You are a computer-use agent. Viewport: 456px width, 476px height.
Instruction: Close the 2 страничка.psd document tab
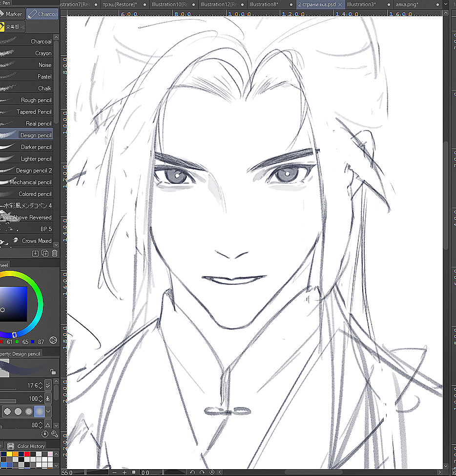click(340, 4)
